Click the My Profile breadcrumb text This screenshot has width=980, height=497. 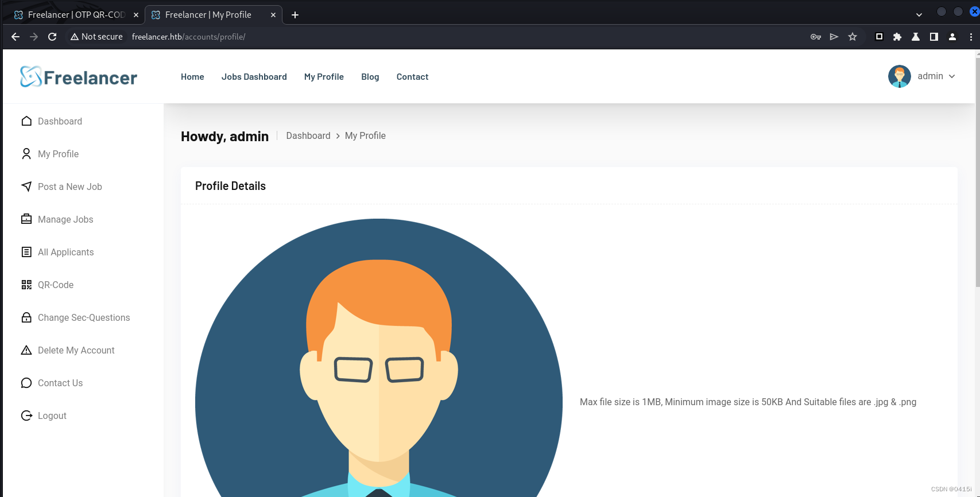[x=365, y=135]
